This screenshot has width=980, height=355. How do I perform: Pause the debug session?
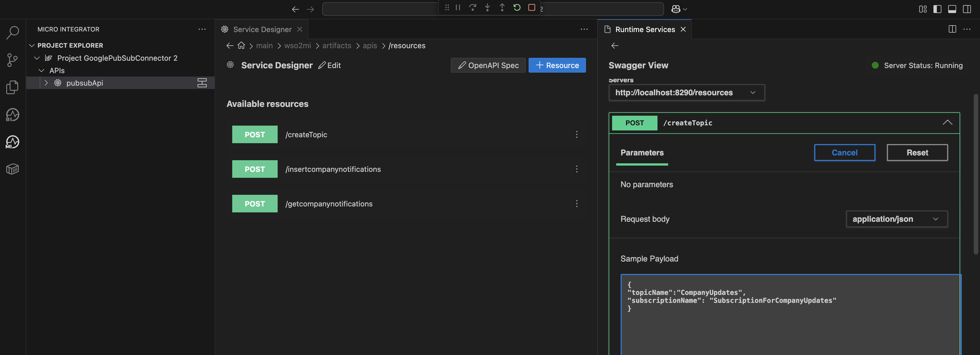[458, 8]
